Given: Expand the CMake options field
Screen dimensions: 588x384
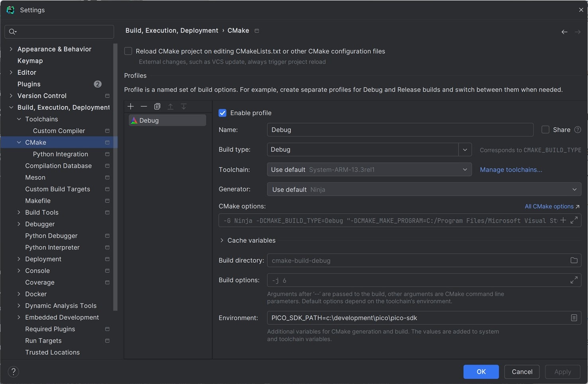Looking at the screenshot, I should click(x=574, y=220).
